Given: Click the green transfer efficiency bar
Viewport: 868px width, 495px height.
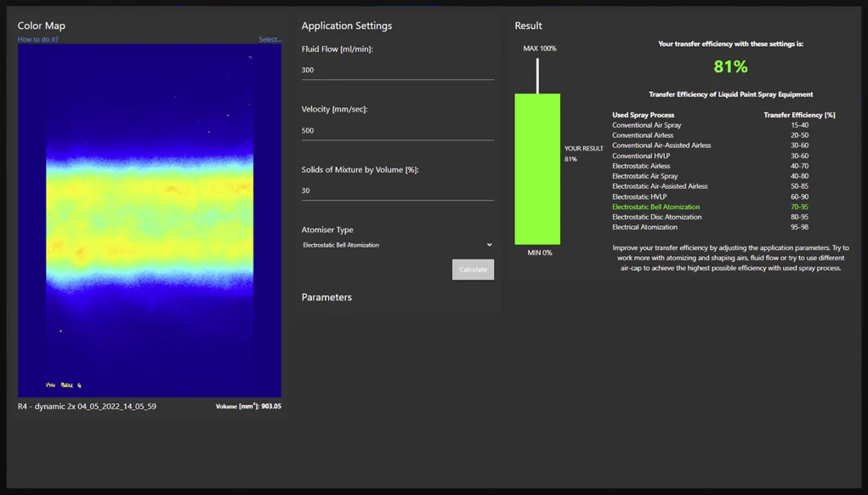Looking at the screenshot, I should tap(537, 169).
